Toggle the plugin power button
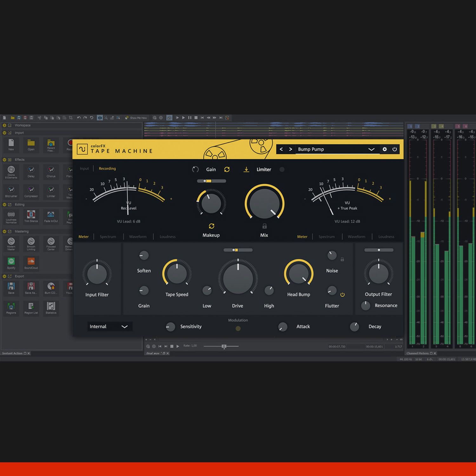 tap(394, 149)
